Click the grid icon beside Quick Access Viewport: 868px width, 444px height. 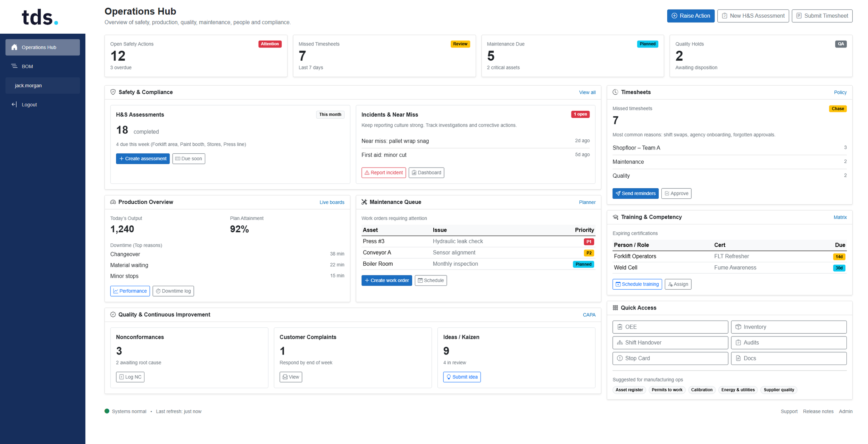tap(615, 308)
